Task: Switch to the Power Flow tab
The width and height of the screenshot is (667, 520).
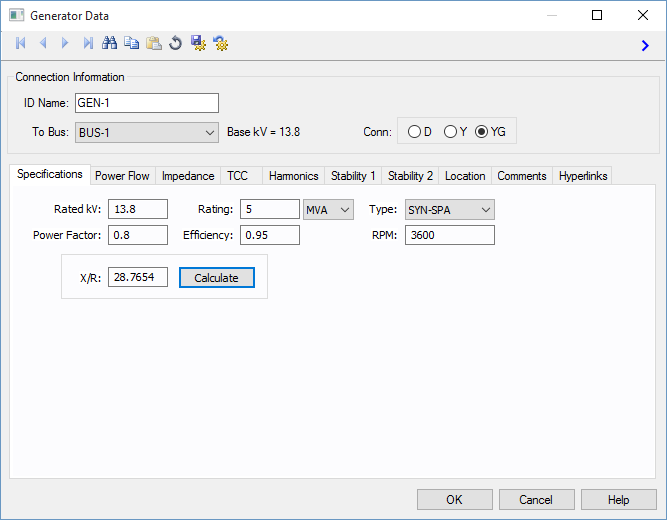Action: (122, 176)
